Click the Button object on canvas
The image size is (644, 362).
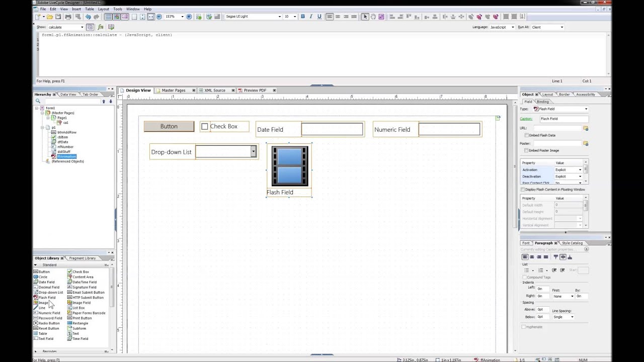click(169, 126)
